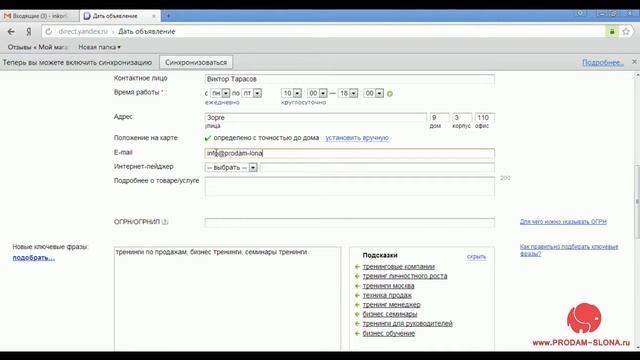Focus the Интернет-пейджер text field

[377, 167]
